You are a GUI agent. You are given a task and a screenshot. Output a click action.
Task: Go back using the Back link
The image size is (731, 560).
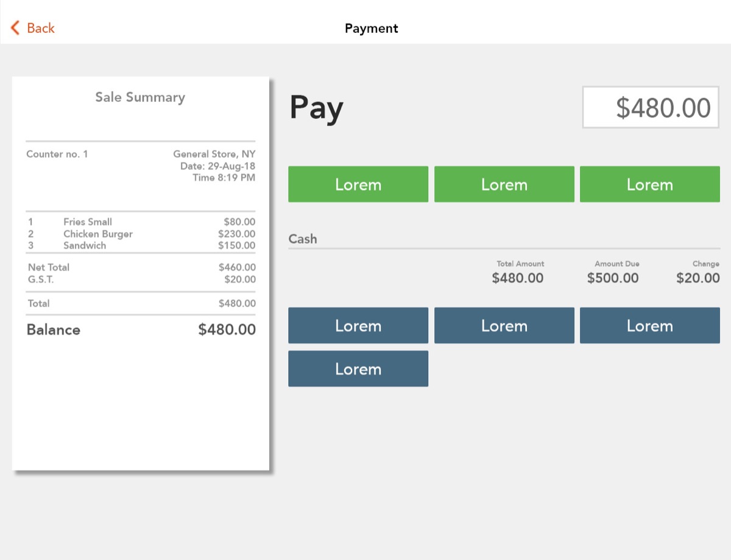pyautogui.click(x=33, y=27)
